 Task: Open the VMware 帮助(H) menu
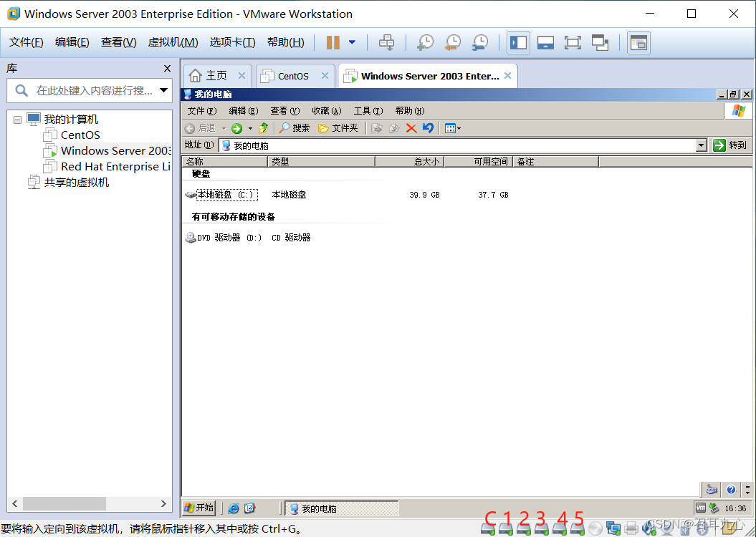[285, 42]
